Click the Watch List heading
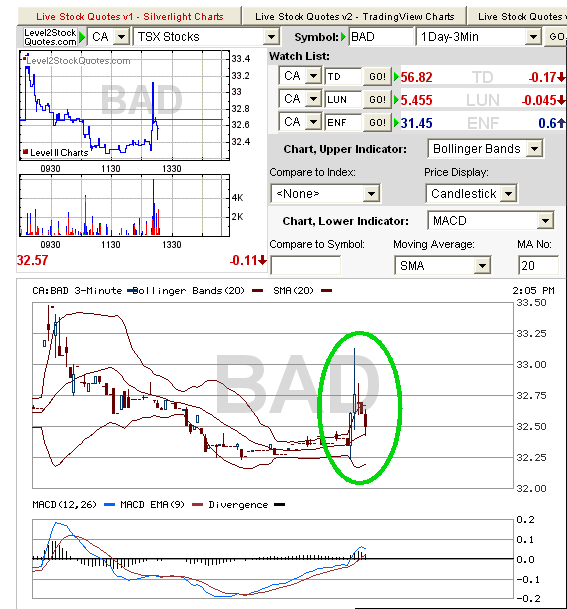567x609 pixels. coord(299,56)
